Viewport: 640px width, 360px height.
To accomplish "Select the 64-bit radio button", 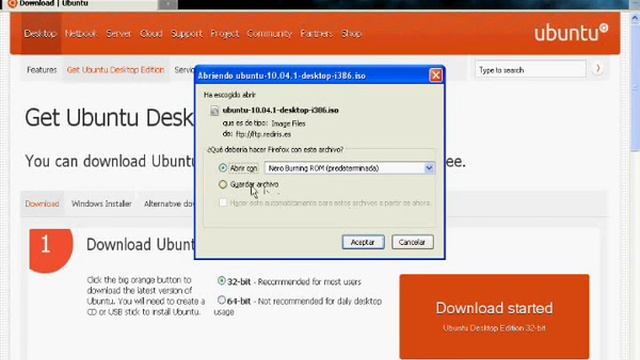I will click(x=221, y=300).
